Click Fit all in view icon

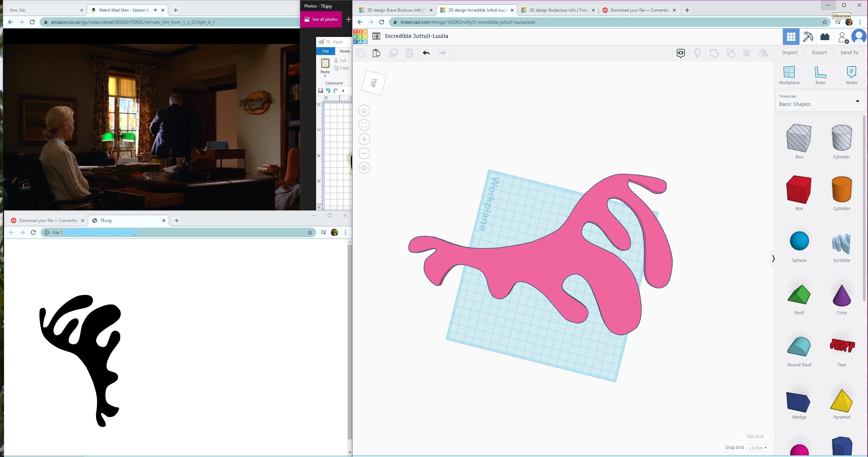(x=364, y=125)
